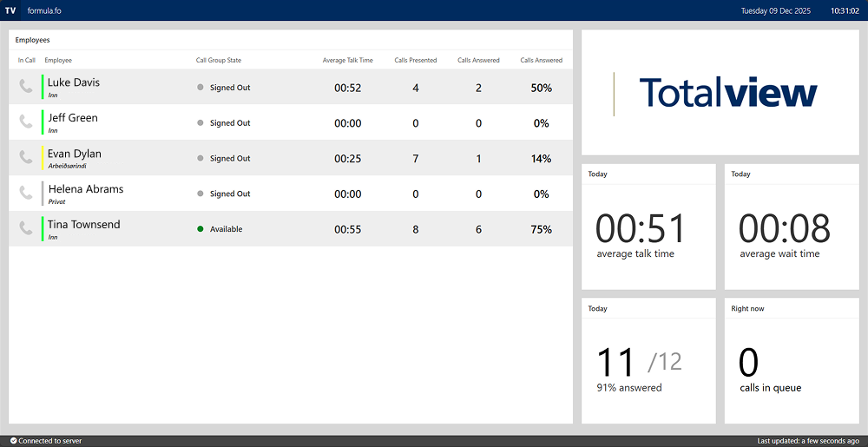The height and width of the screenshot is (447, 868).
Task: Click the phone icon beside Jeff Green
Action: [x=26, y=122]
